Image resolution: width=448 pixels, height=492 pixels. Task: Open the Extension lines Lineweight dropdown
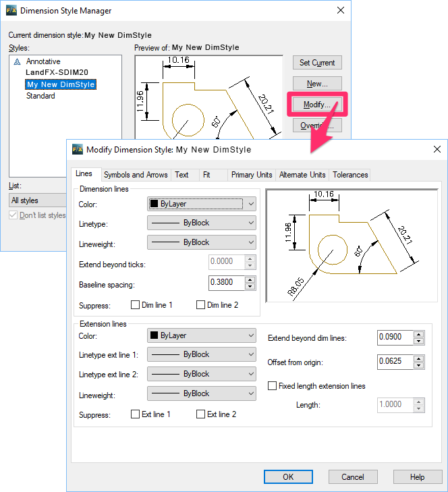click(202, 393)
